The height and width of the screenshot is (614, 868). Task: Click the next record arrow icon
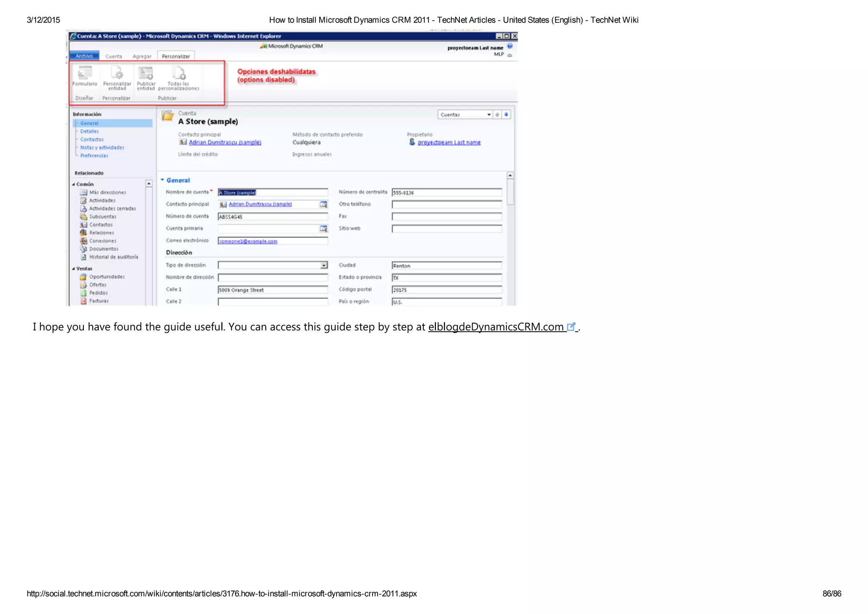[506, 114]
